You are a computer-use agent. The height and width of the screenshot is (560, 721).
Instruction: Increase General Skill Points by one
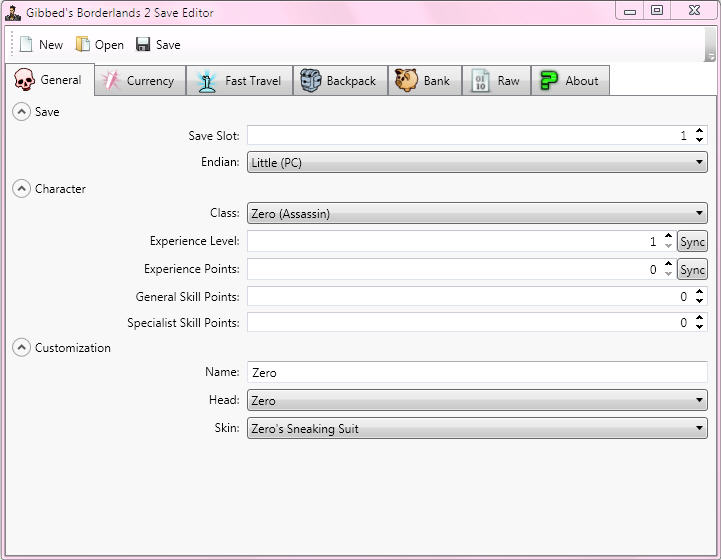click(x=699, y=292)
